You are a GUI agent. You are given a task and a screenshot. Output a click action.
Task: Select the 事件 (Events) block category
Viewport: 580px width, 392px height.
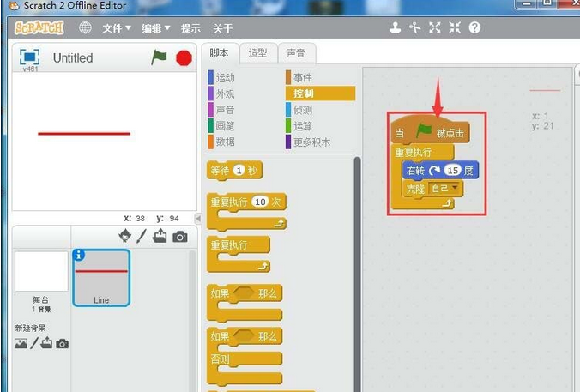tap(303, 78)
